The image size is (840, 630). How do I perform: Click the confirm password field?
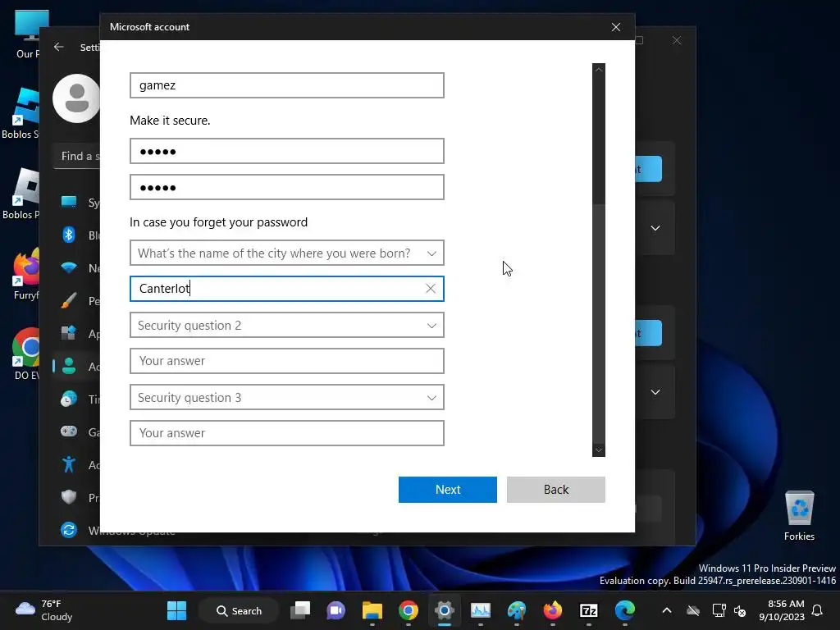286,187
